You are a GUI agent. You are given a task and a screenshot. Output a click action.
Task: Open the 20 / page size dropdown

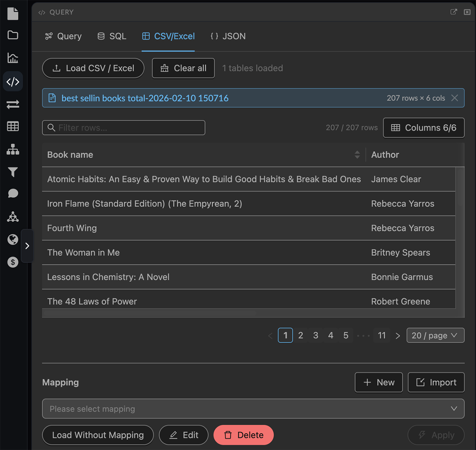pyautogui.click(x=435, y=335)
